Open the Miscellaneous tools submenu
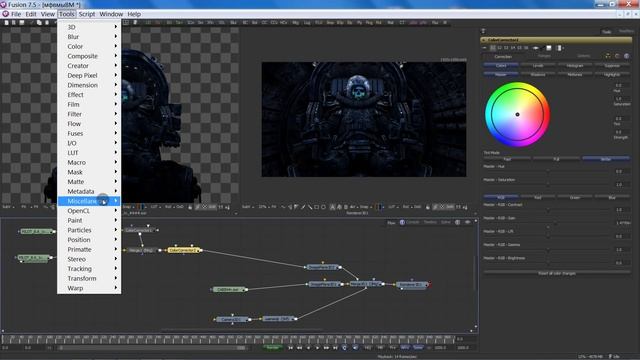 tap(89, 201)
